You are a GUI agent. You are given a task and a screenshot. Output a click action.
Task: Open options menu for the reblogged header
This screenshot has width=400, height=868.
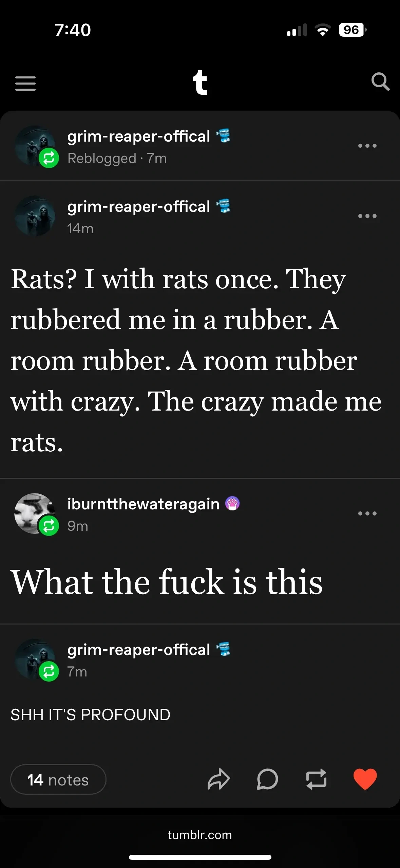click(x=367, y=146)
